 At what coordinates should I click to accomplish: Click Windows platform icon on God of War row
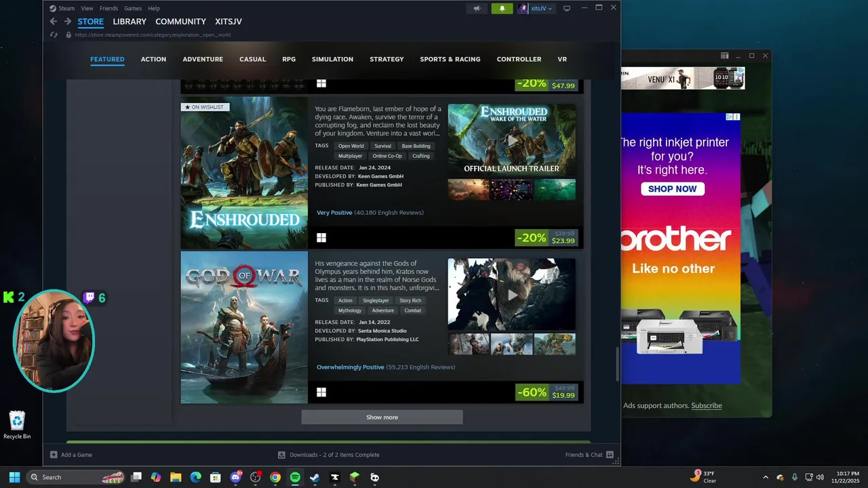(x=321, y=392)
